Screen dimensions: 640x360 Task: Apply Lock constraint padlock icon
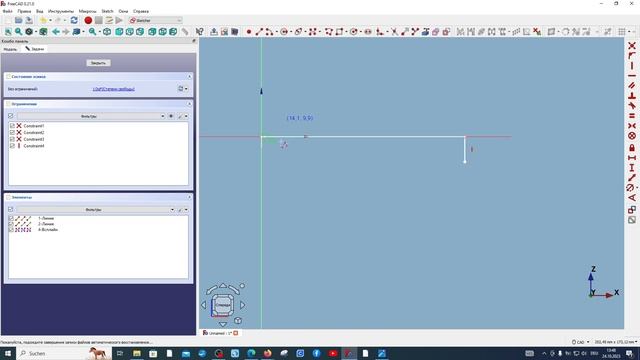[632, 148]
